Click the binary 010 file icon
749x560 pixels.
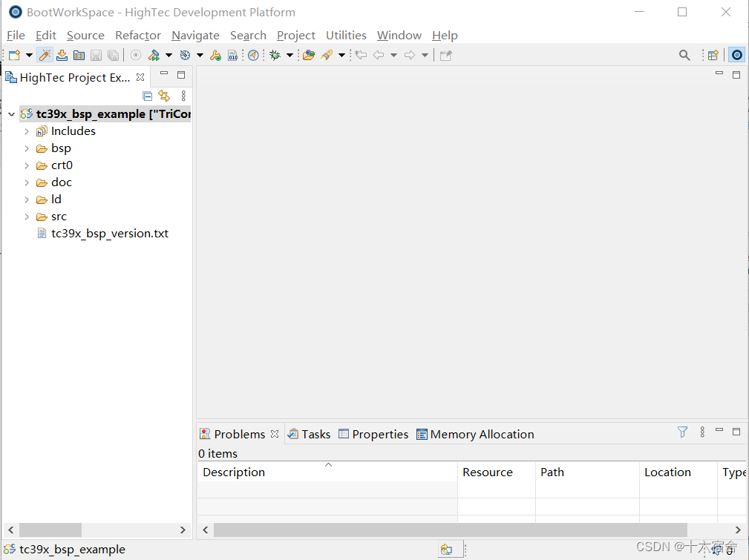click(232, 56)
